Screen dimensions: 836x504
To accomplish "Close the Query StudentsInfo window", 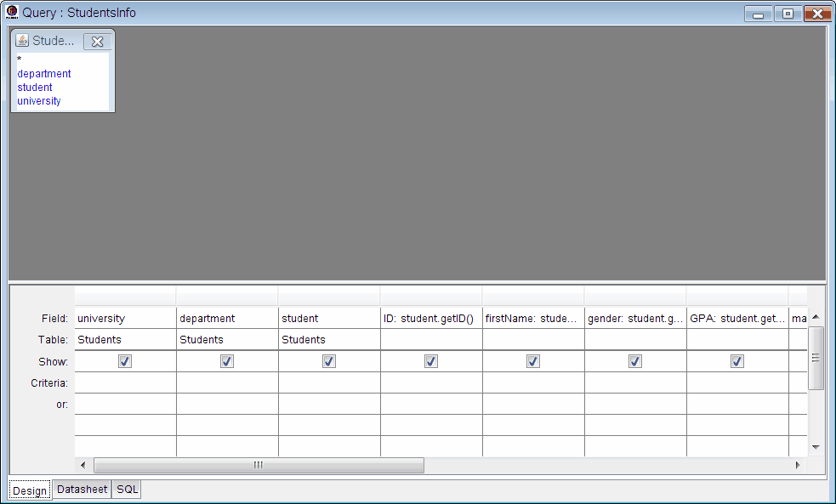I will point(817,14).
